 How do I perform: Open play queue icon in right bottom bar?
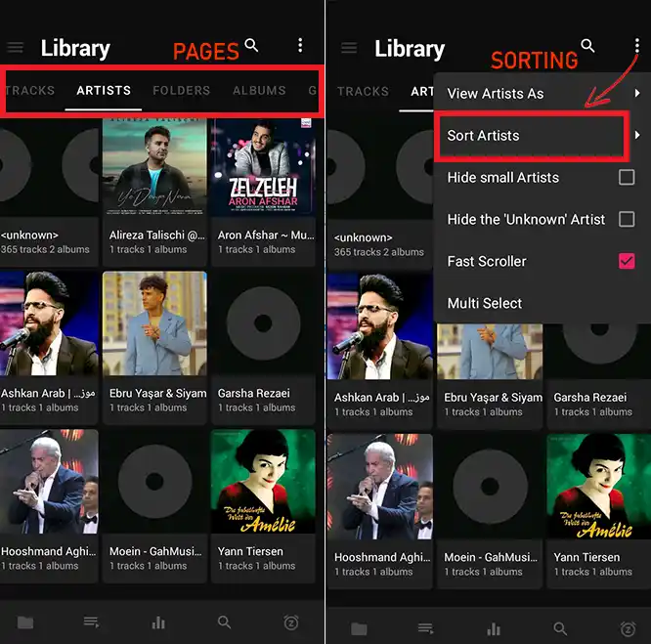(x=426, y=628)
